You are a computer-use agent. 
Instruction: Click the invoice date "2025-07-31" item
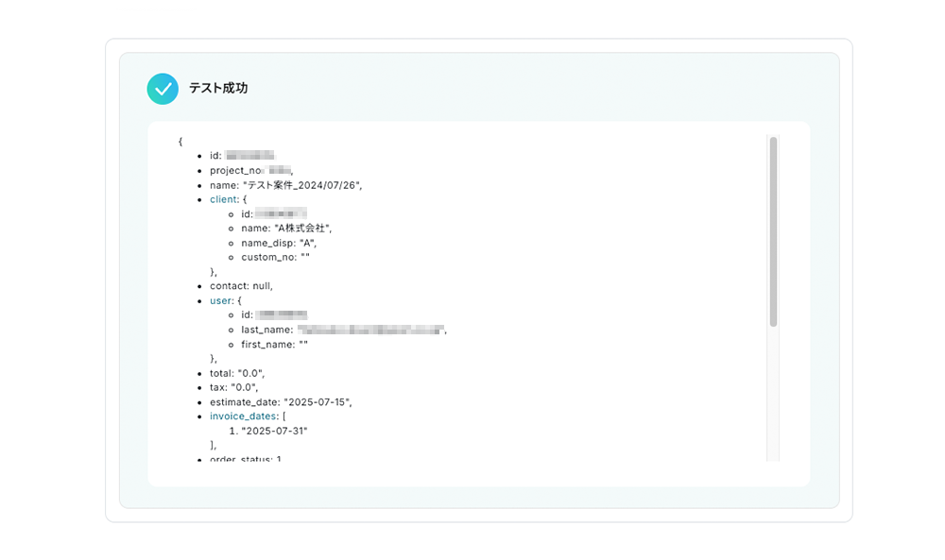click(x=274, y=431)
